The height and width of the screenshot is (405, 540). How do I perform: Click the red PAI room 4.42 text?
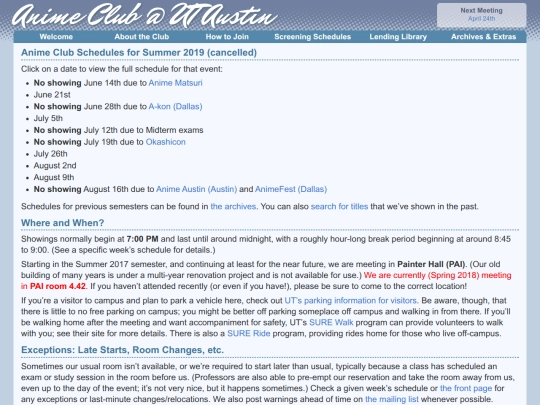(x=58, y=287)
